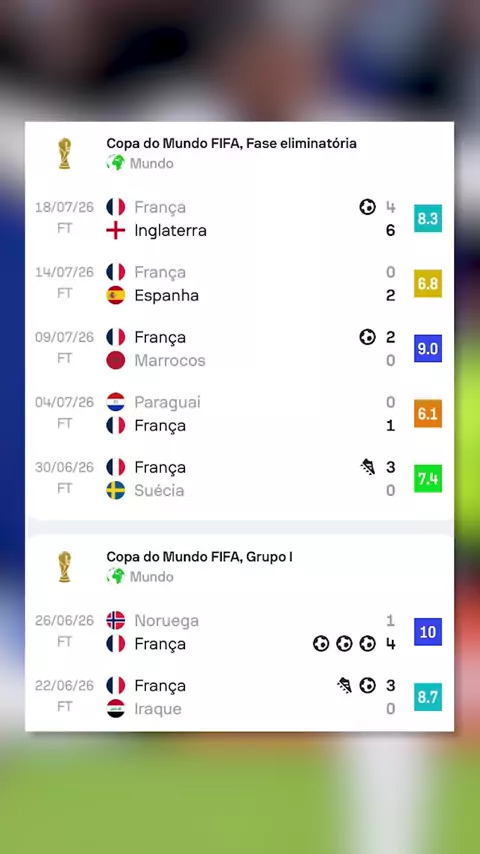The height and width of the screenshot is (854, 480).
Task: Click the Sweden flag beside Suécia
Action: pyautogui.click(x=116, y=490)
